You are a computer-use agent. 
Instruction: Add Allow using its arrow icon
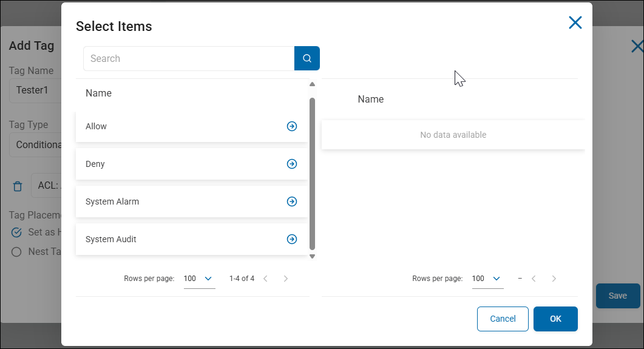292,126
